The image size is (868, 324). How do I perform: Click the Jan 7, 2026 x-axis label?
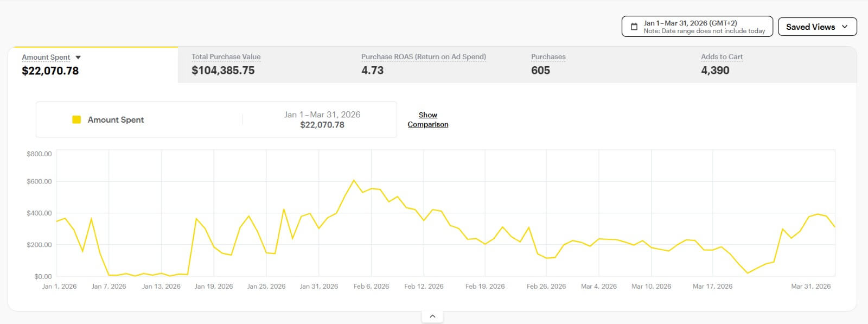[x=109, y=286]
